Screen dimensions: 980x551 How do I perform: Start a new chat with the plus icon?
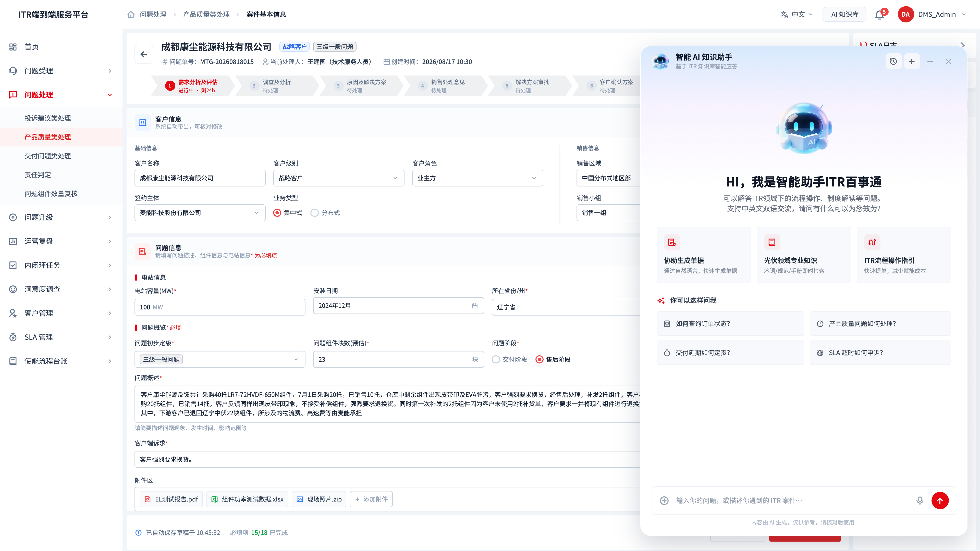(912, 61)
